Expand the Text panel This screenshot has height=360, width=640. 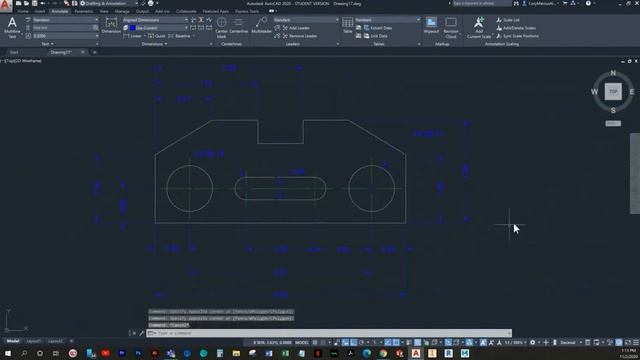click(47, 44)
